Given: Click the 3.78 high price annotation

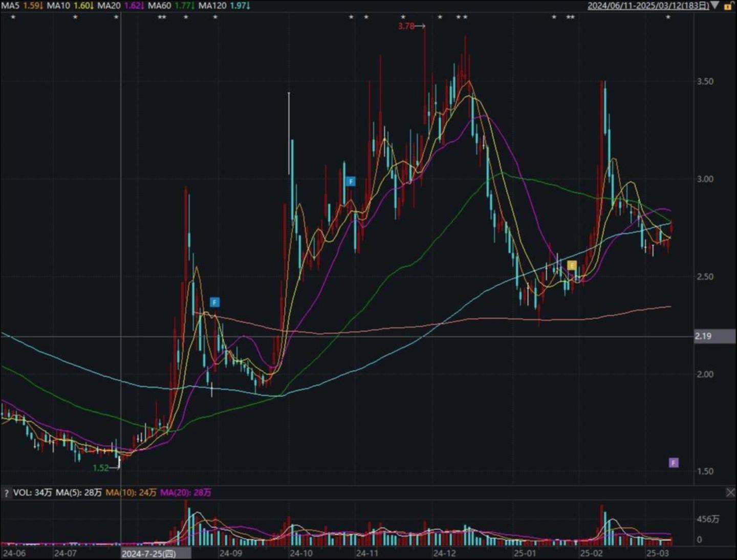Looking at the screenshot, I should click(406, 26).
